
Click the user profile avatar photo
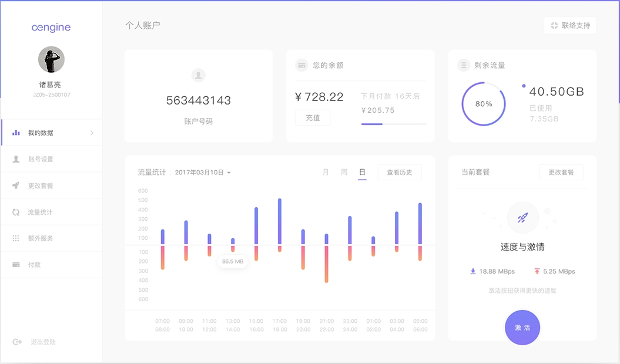(51, 60)
